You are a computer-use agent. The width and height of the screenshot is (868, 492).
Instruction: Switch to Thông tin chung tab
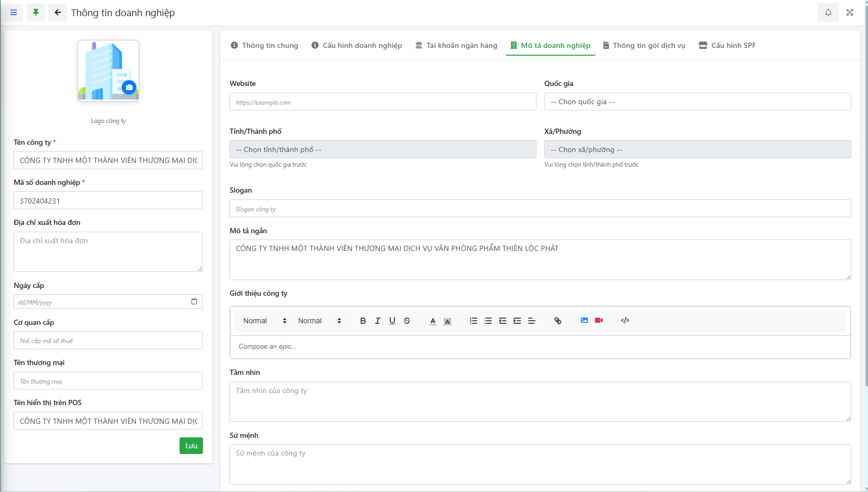tap(264, 45)
